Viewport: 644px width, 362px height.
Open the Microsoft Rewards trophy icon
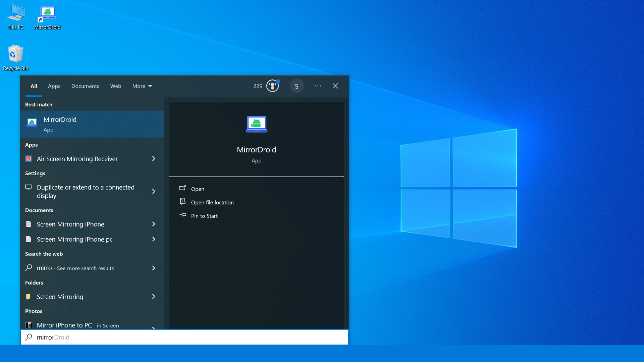tap(272, 86)
